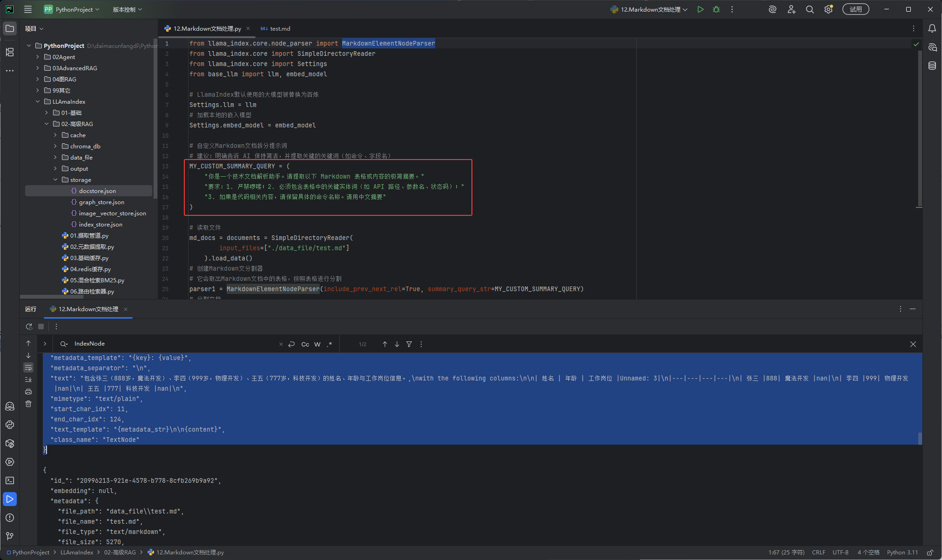Show more tool windows ellipsis in left bar
This screenshot has width=942, height=560.
[10, 71]
